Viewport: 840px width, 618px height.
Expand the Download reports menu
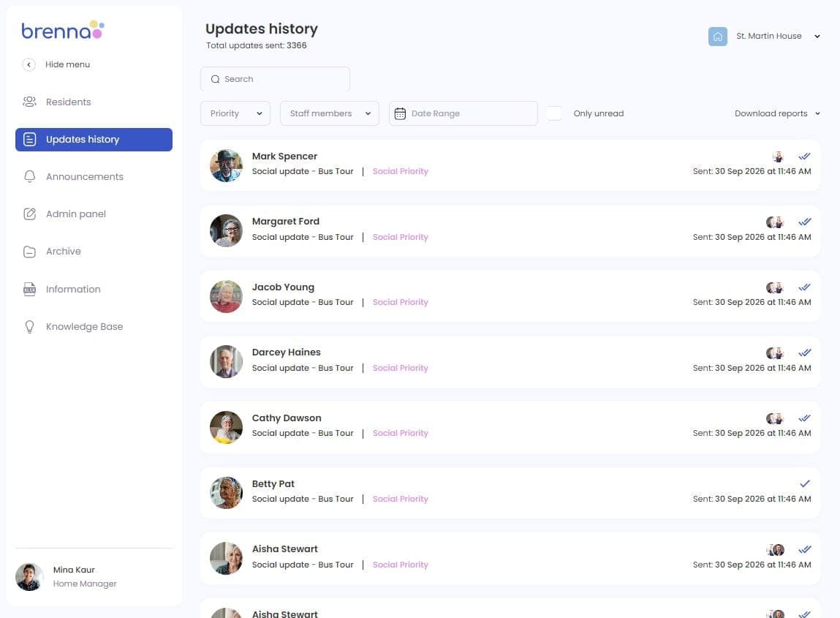coord(777,113)
